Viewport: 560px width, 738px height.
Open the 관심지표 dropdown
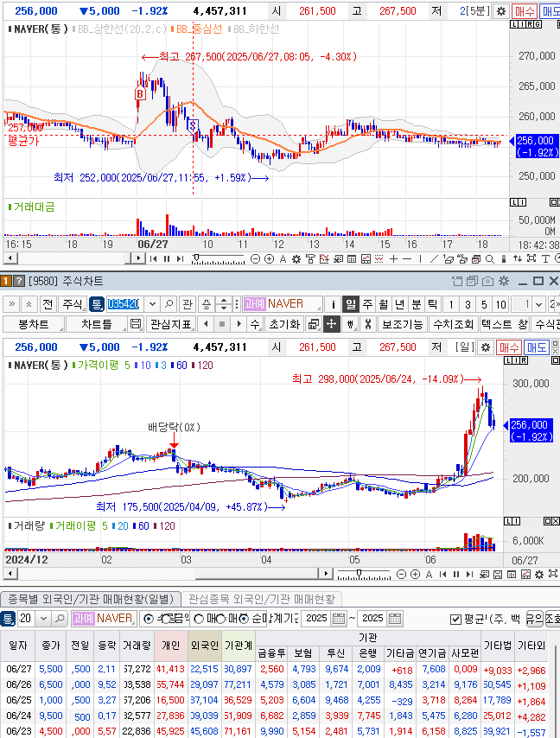point(171,324)
